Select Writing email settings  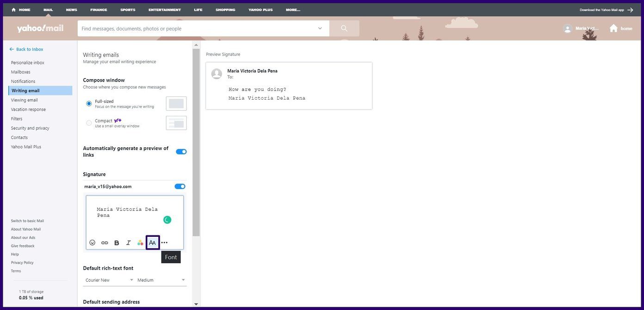pyautogui.click(x=41, y=90)
